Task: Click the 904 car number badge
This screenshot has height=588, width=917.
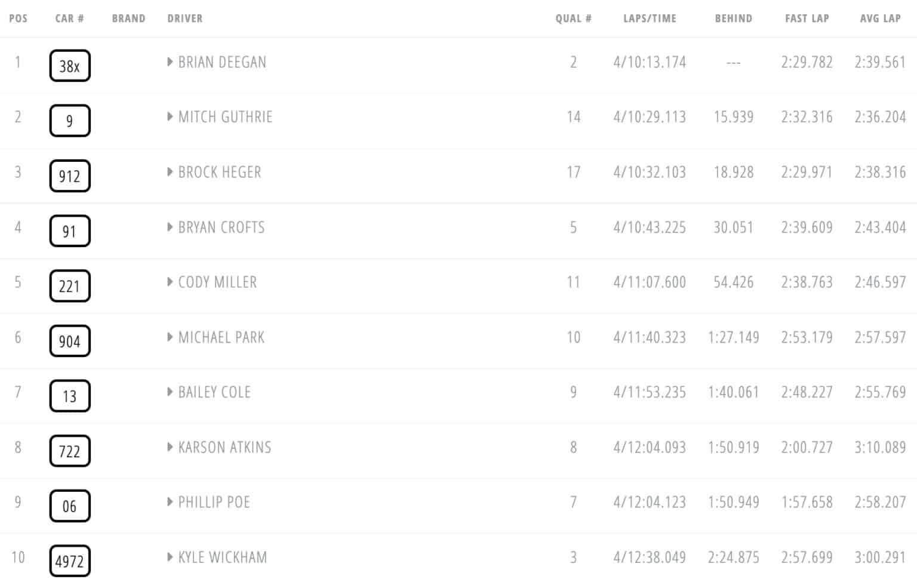Action: (x=70, y=341)
